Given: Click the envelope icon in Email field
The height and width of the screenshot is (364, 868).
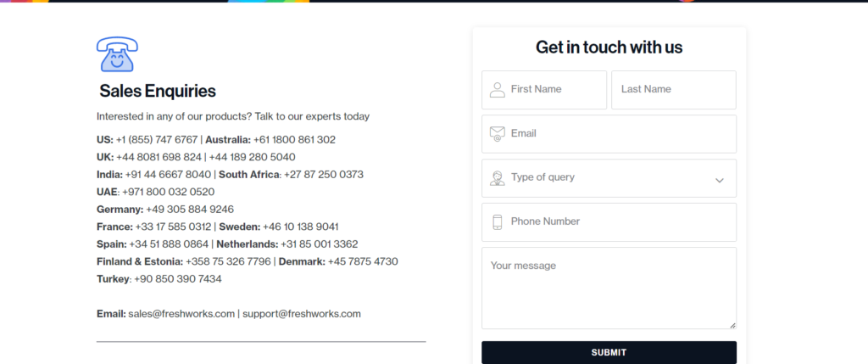Looking at the screenshot, I should click(x=497, y=133).
